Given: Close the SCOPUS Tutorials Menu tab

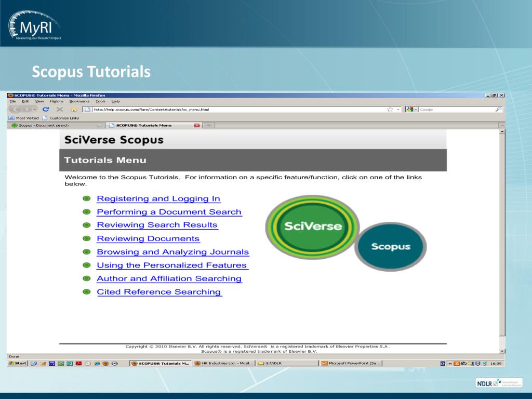Looking at the screenshot, I should 197,125.
